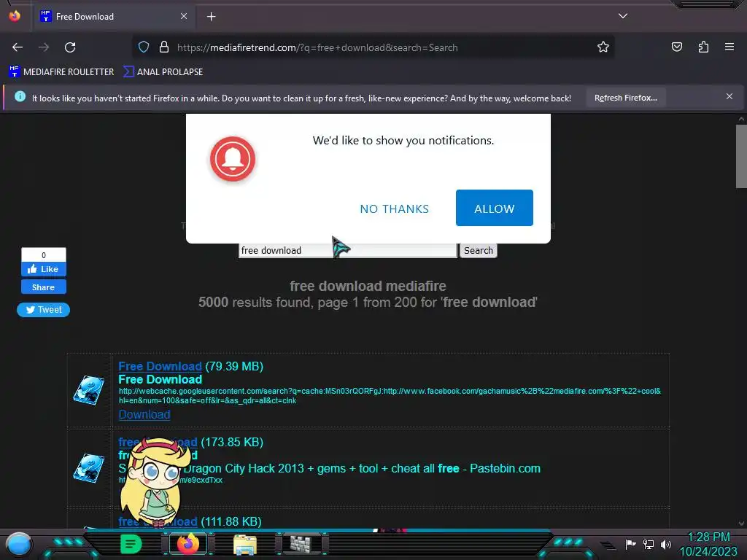Viewport: 747px width, 560px height.
Task: Click the page vertical scrollbar thumb
Action: point(741,156)
